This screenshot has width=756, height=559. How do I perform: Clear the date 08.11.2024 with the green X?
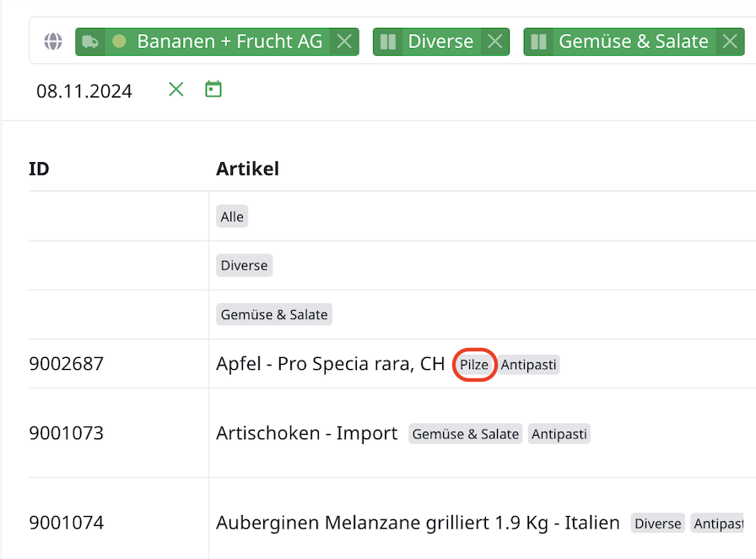click(x=175, y=90)
